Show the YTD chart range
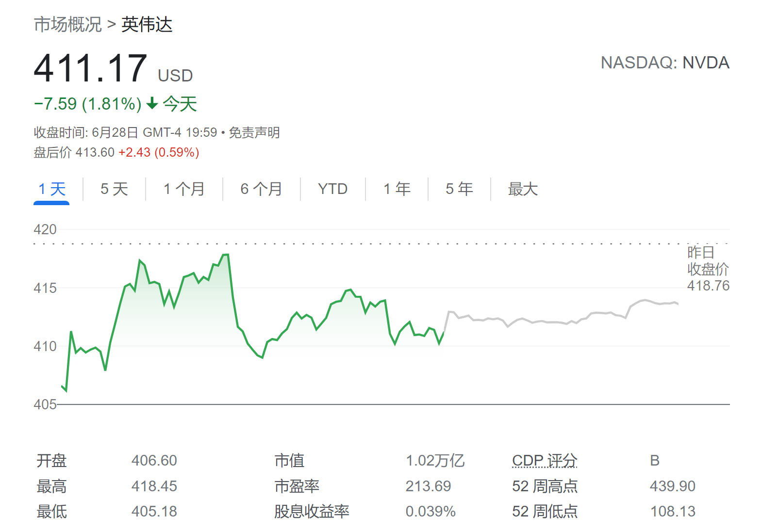Viewport: 762px width, 532px height. (332, 189)
